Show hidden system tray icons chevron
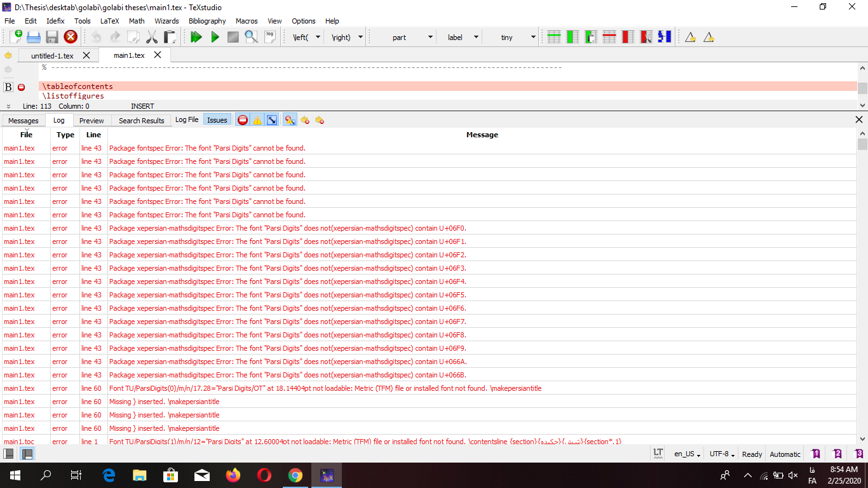Screen dimensions: 868x488 pos(748,475)
